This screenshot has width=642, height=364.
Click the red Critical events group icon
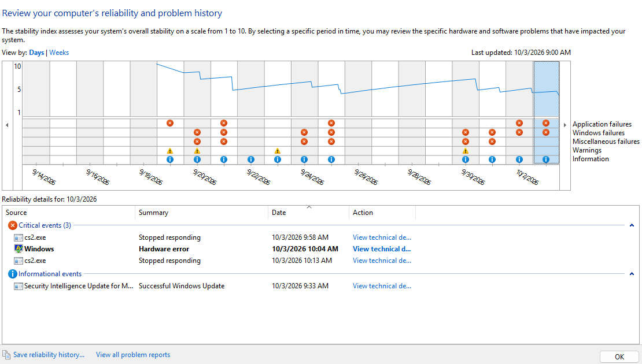tap(13, 225)
